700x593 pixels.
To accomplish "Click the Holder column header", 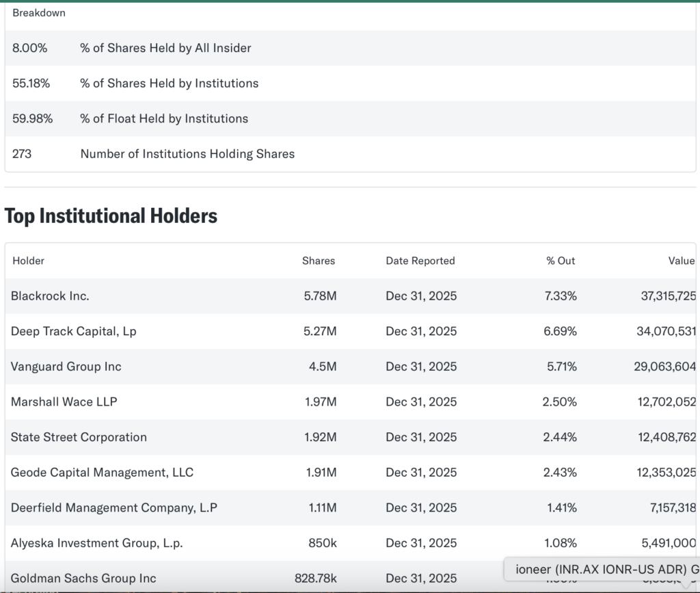I will (x=28, y=261).
